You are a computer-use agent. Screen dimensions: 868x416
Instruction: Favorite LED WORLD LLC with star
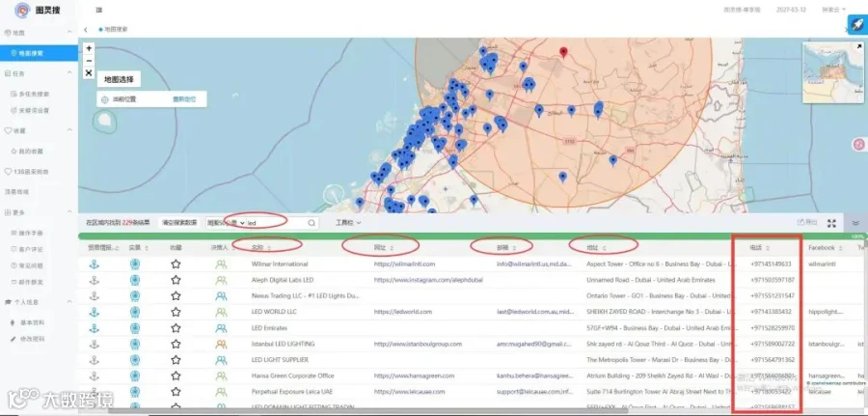click(x=176, y=312)
